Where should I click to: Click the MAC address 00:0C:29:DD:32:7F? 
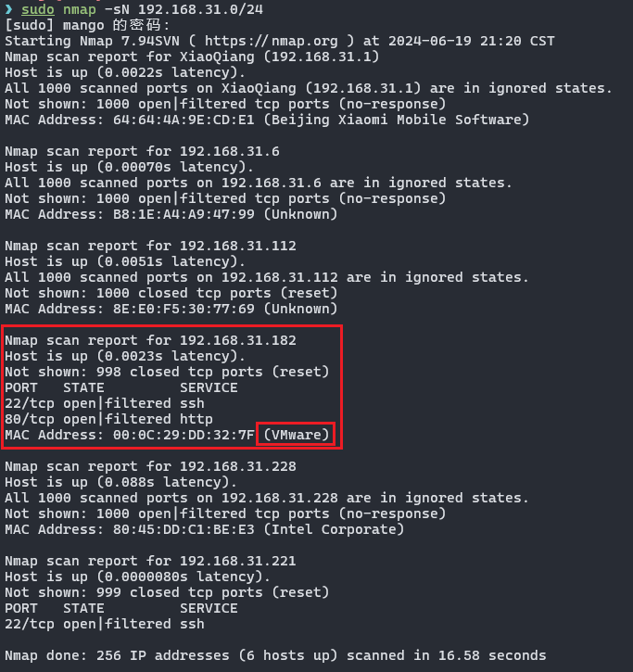pyautogui.click(x=184, y=435)
